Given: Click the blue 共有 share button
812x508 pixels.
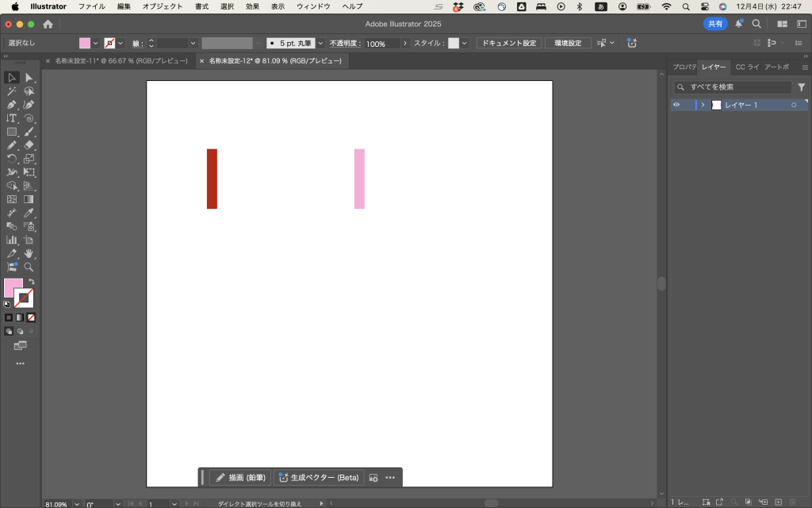Looking at the screenshot, I should click(715, 24).
